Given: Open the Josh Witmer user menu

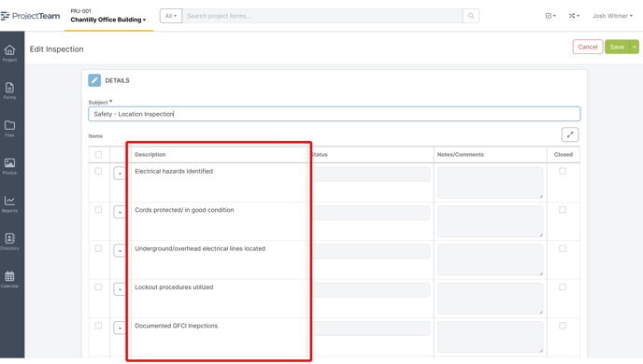Looking at the screenshot, I should coord(612,16).
